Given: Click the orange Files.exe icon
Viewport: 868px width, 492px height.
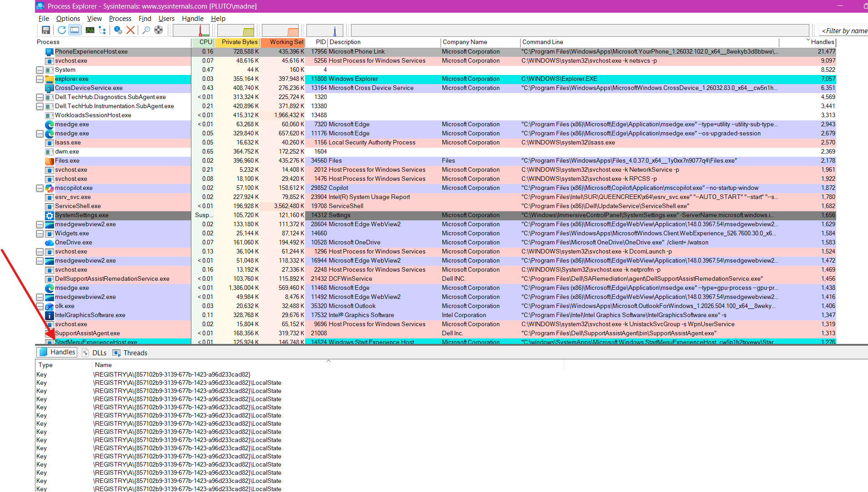Looking at the screenshot, I should (x=50, y=161).
